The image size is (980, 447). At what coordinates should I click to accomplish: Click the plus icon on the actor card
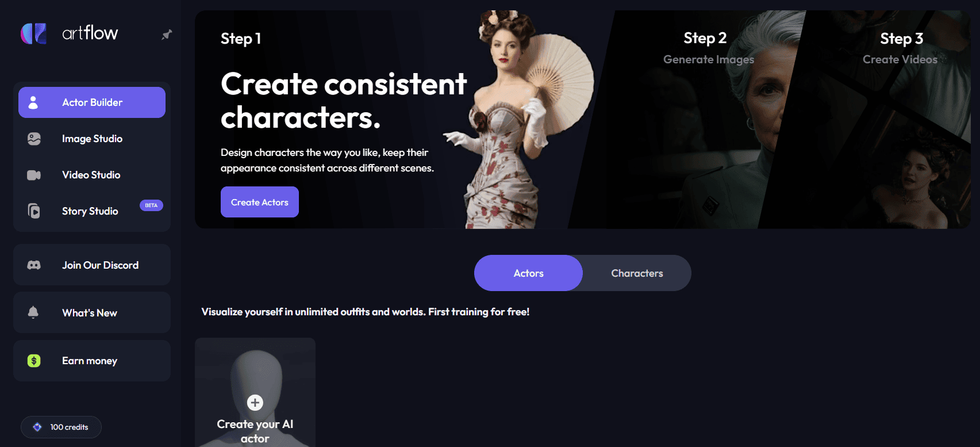(255, 403)
